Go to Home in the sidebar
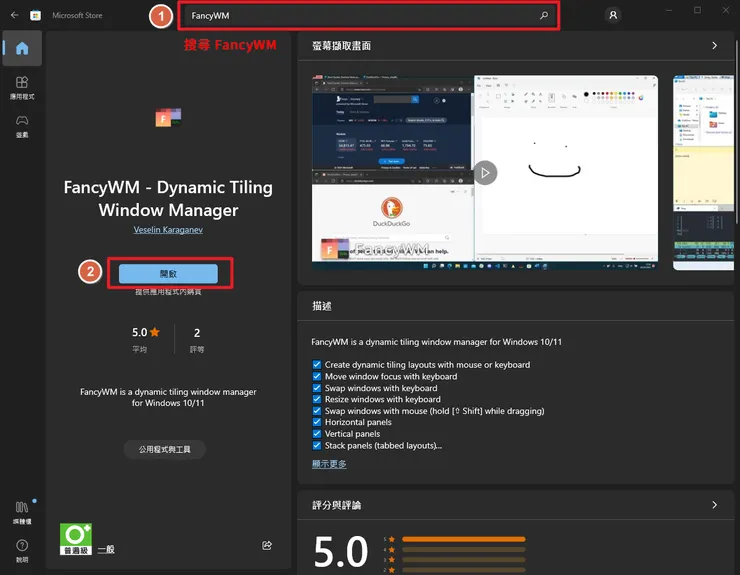Image resolution: width=740 pixels, height=575 pixels. pos(22,48)
